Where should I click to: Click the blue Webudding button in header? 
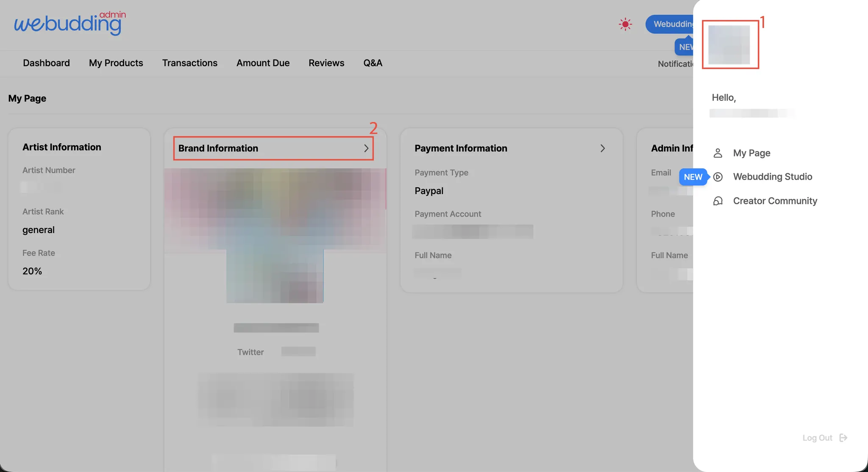tap(670, 24)
